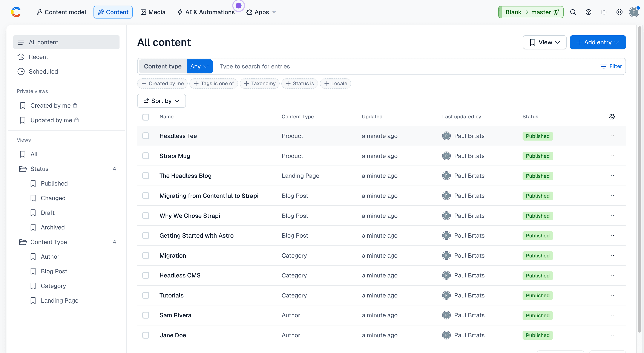The width and height of the screenshot is (644, 353).
Task: Open the View dropdown button
Action: pos(544,42)
